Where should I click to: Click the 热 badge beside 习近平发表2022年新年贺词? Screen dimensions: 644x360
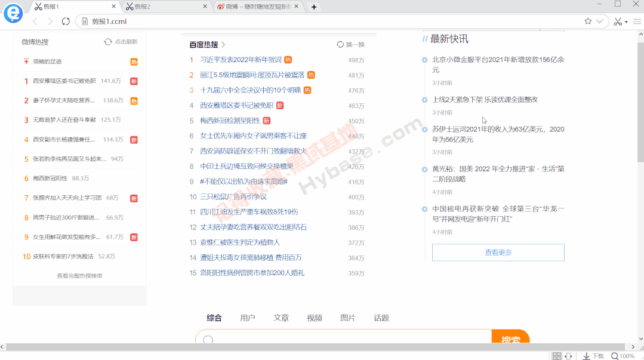288,60
